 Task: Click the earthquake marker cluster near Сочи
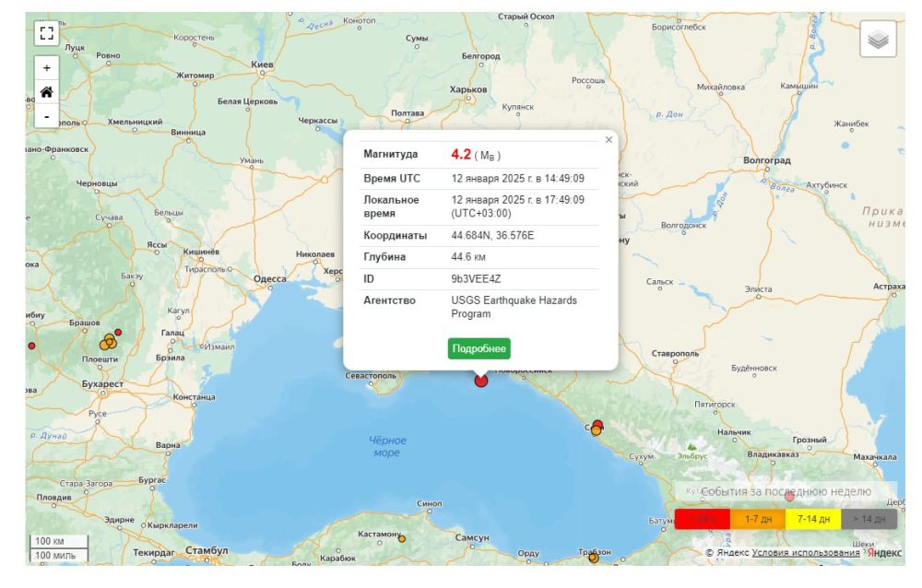596,427
